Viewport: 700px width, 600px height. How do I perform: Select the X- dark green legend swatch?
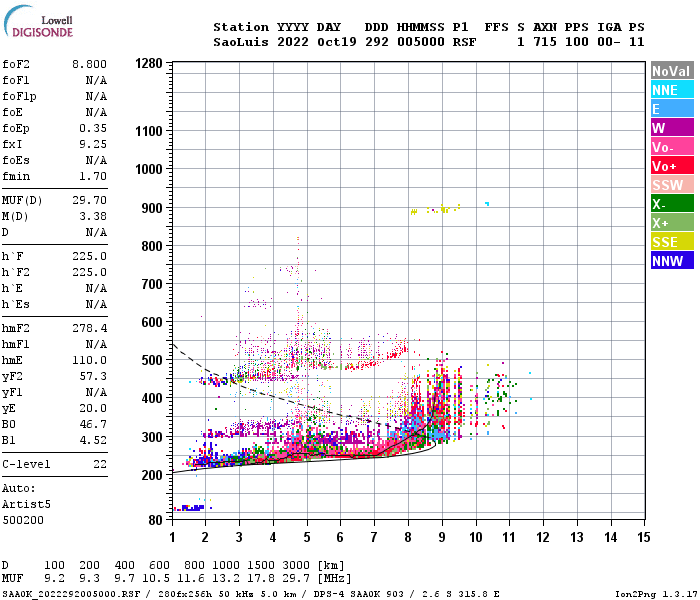tap(672, 204)
